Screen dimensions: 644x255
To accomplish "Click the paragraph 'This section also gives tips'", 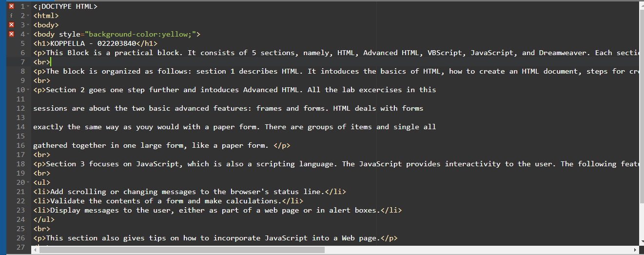I will point(215,238).
